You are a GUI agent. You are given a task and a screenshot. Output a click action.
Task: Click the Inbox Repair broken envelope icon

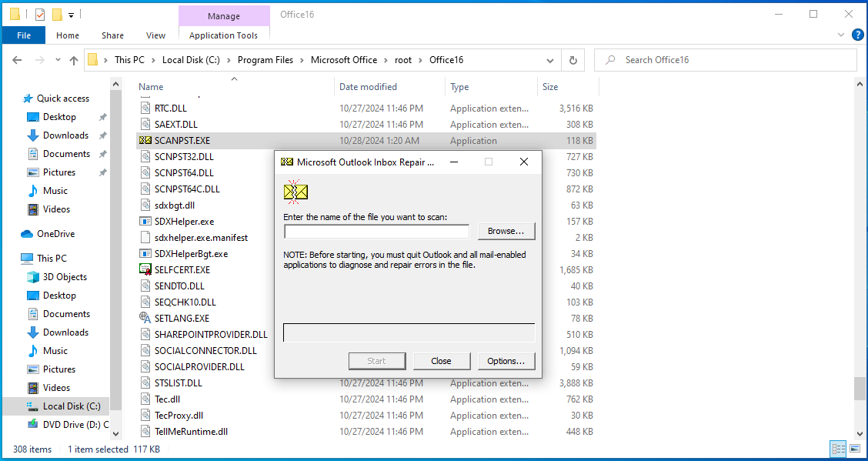coord(295,192)
